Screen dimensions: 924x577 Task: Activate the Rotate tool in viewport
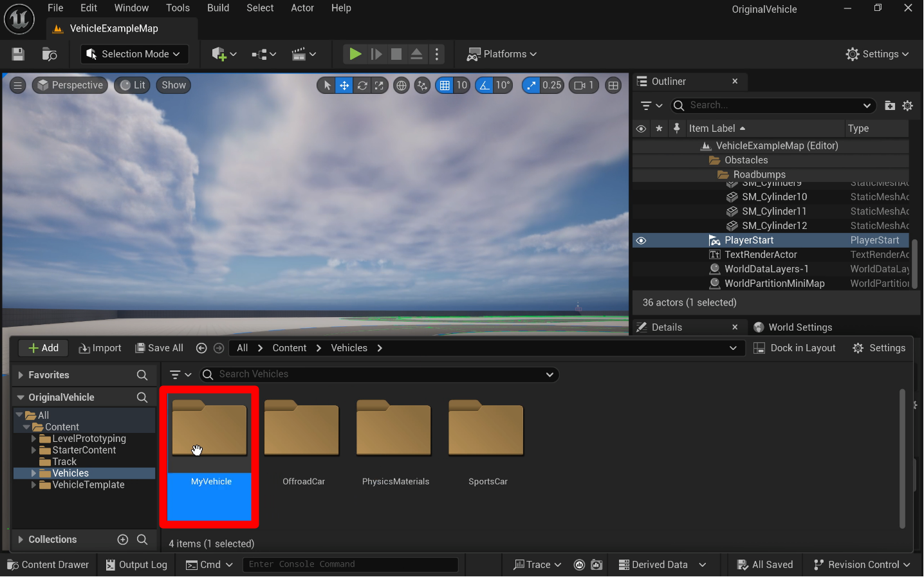tap(362, 85)
